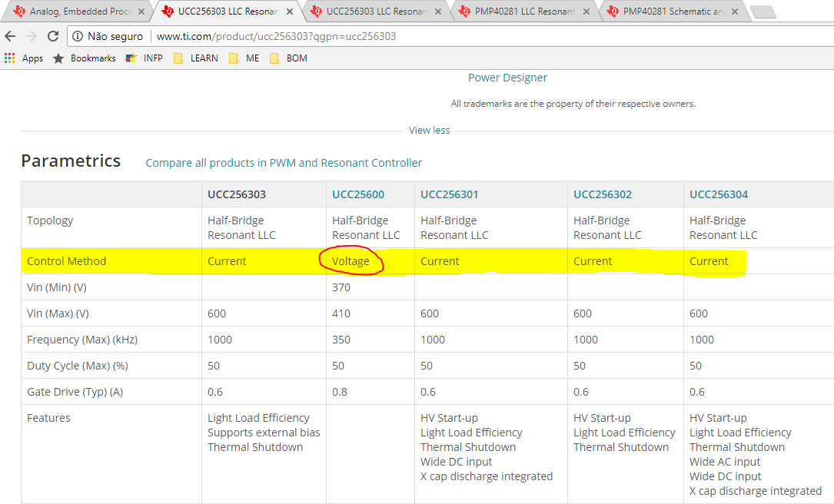
Task: Select the 'Topology' row label
Action: pos(50,220)
